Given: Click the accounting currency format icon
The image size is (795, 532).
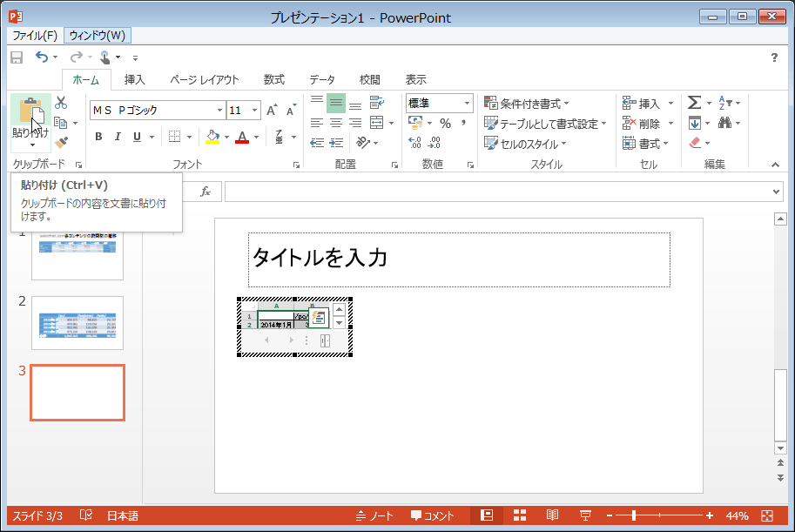Looking at the screenshot, I should click(x=415, y=123).
